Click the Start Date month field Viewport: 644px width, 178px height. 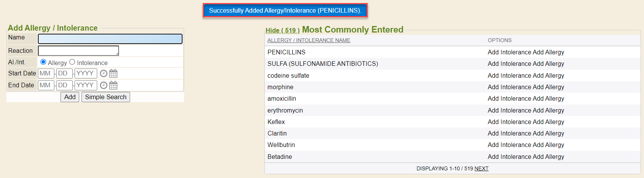(46, 73)
